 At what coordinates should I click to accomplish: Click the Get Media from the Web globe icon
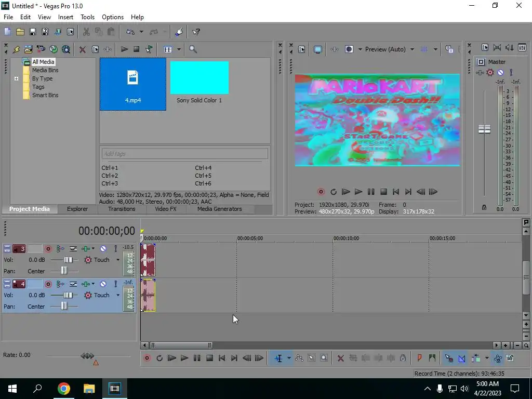tap(54, 49)
